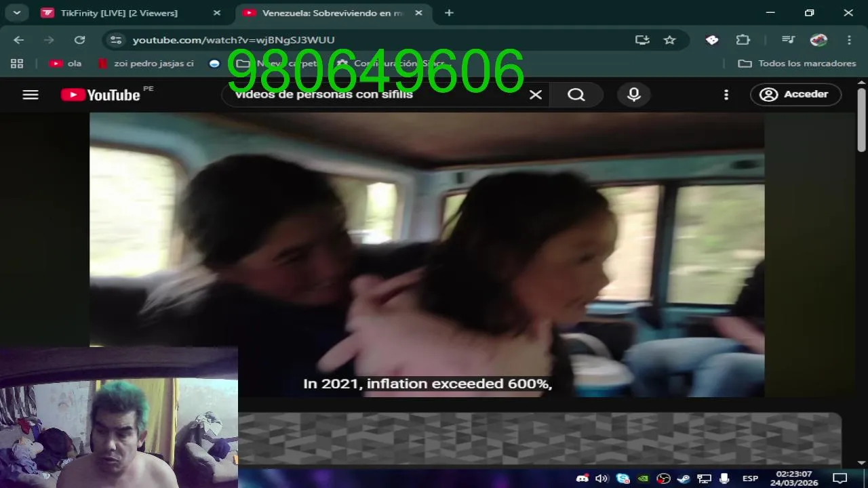Screen dimensions: 868x488
Task: Bookmark this page with the star
Action: pyautogui.click(x=670, y=40)
